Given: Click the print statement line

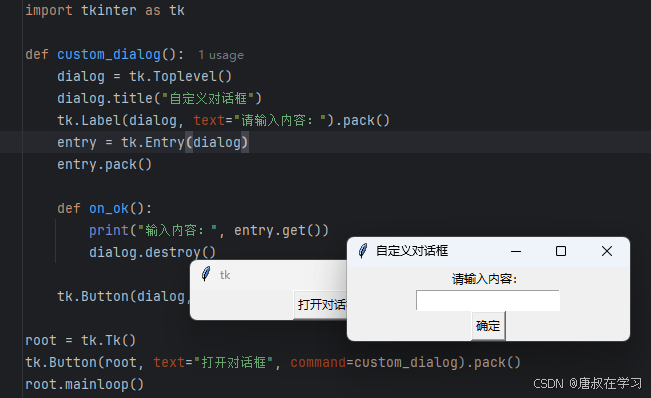Looking at the screenshot, I should point(209,230).
